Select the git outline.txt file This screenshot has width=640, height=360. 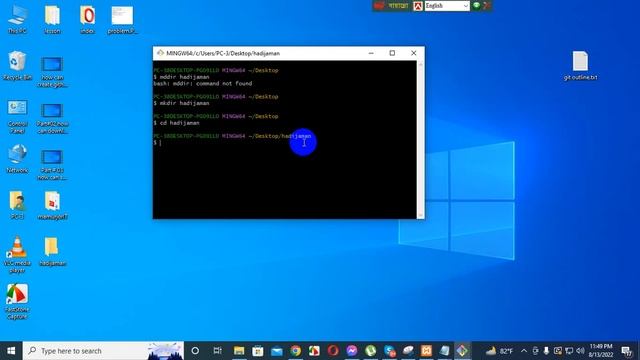tap(580, 65)
